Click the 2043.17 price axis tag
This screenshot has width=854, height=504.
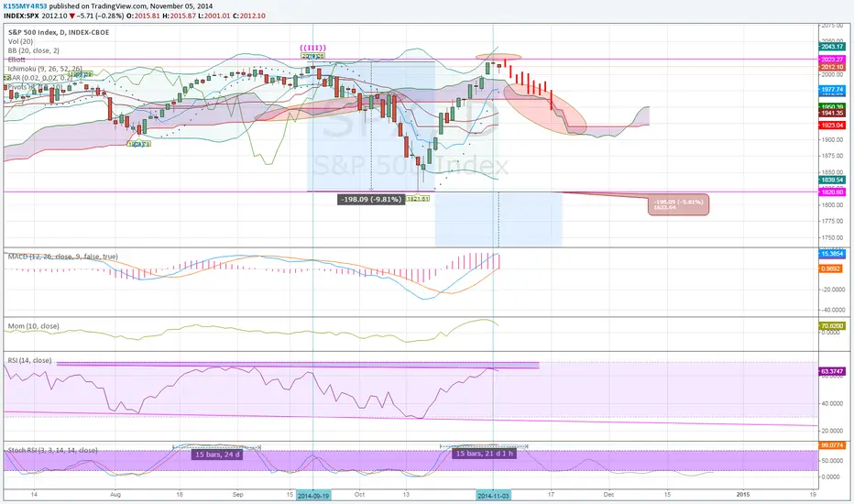832,47
